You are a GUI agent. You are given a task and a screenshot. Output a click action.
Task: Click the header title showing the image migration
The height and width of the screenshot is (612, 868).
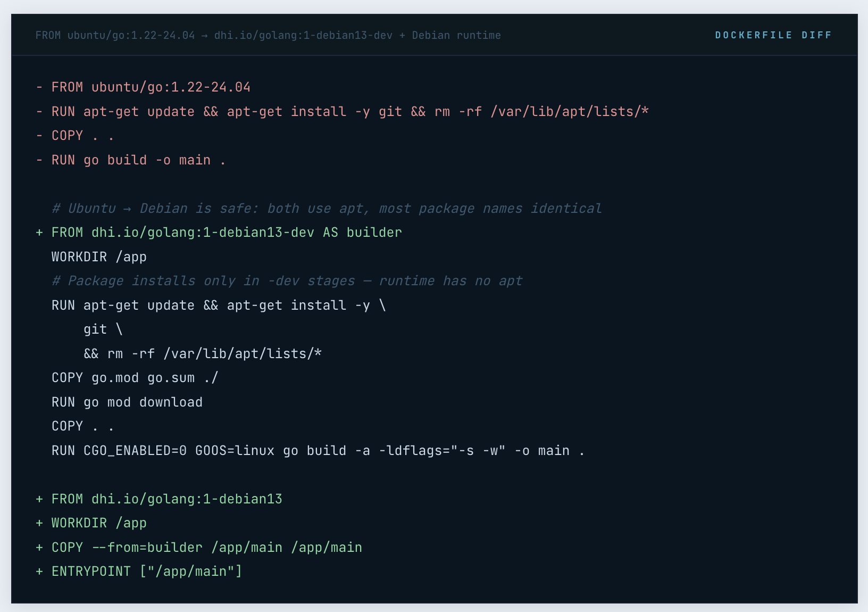268,35
